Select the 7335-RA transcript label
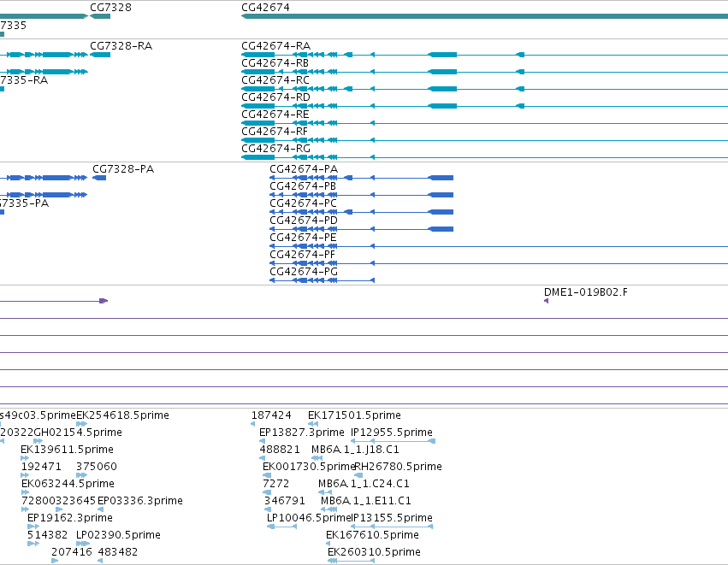The width and height of the screenshot is (728, 565). pyautogui.click(x=24, y=80)
